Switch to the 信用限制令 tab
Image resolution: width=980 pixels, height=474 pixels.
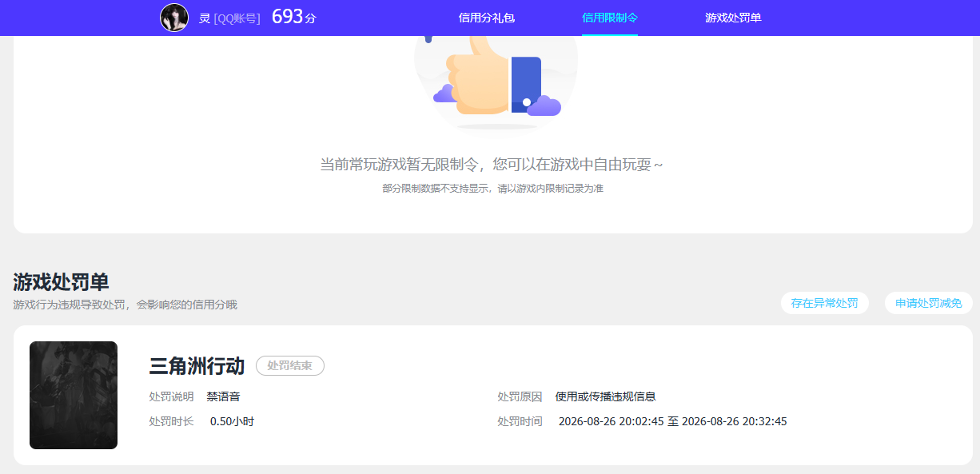(x=610, y=18)
